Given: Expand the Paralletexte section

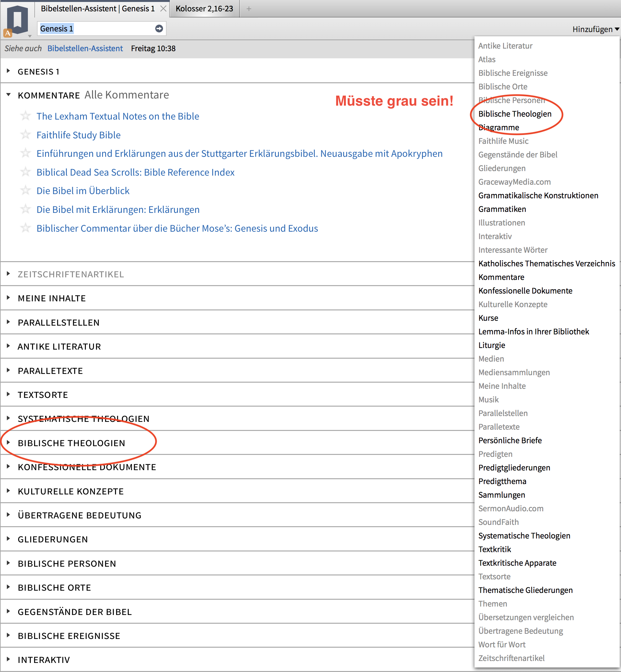Looking at the screenshot, I should 8,370.
